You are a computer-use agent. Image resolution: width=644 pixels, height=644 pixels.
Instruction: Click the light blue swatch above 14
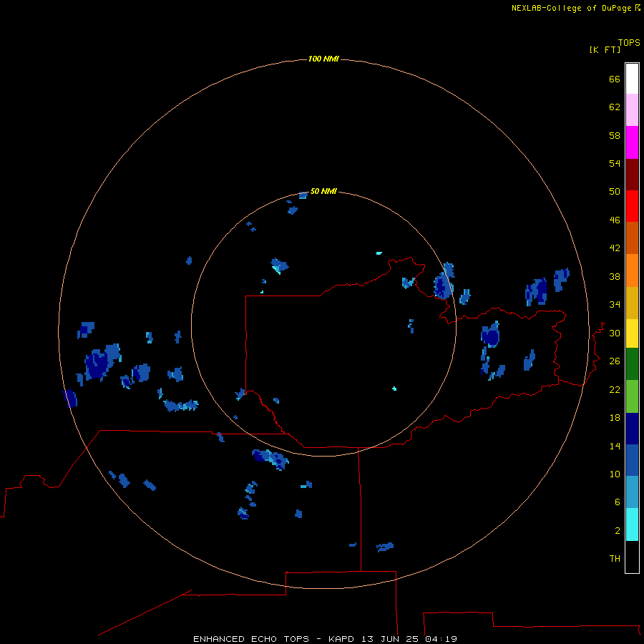632,492
